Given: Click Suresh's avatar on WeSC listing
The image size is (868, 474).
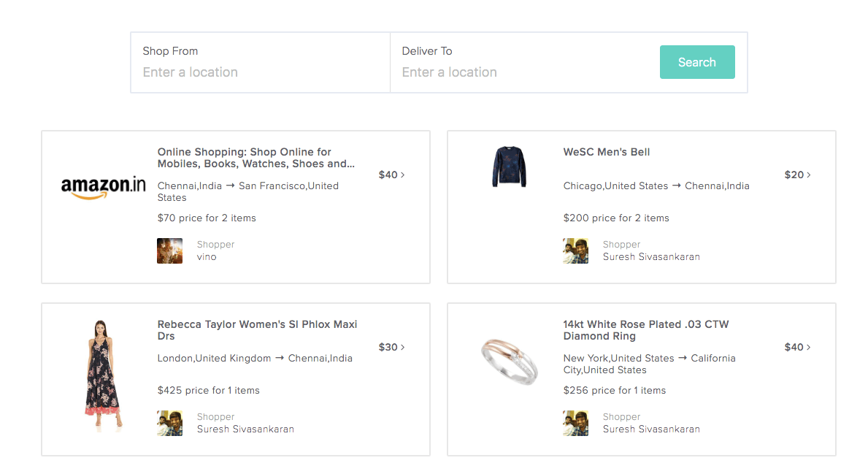Looking at the screenshot, I should pos(575,251).
